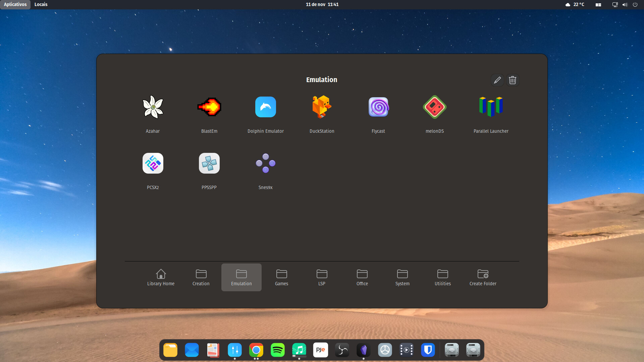The image size is (644, 362).
Task: Switch to the Games folder tab
Action: tap(282, 277)
